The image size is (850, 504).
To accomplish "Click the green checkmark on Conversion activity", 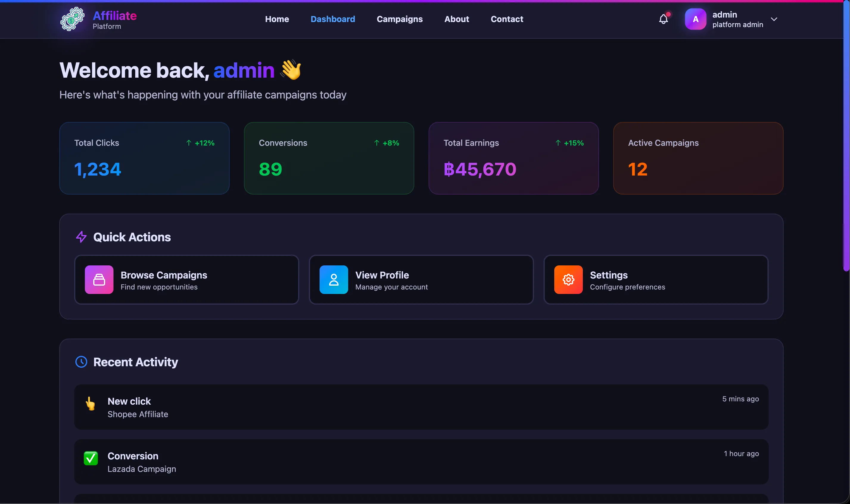I will pyautogui.click(x=91, y=458).
